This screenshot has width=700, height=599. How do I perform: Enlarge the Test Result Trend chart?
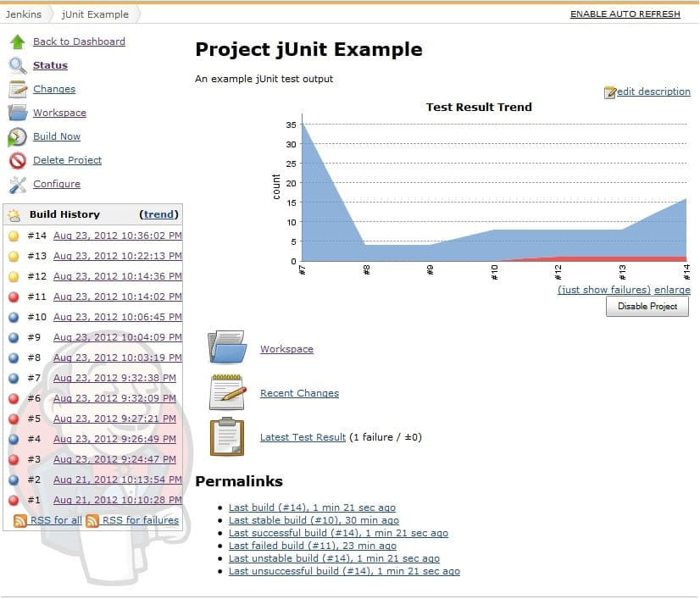coord(672,290)
